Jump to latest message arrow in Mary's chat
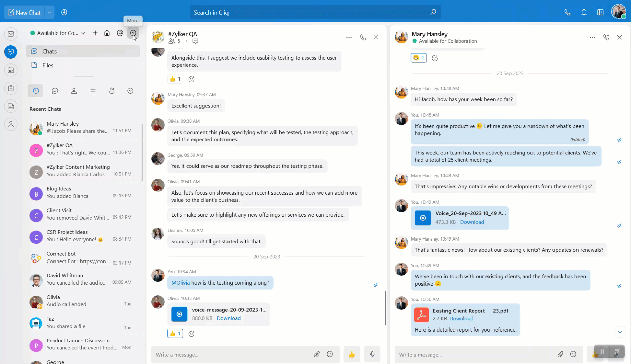The image size is (631, 364). [x=620, y=332]
